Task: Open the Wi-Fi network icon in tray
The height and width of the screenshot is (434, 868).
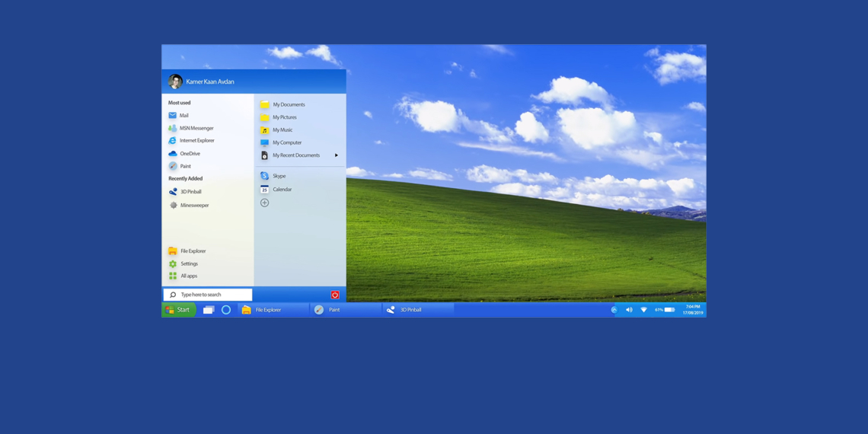Action: 643,310
